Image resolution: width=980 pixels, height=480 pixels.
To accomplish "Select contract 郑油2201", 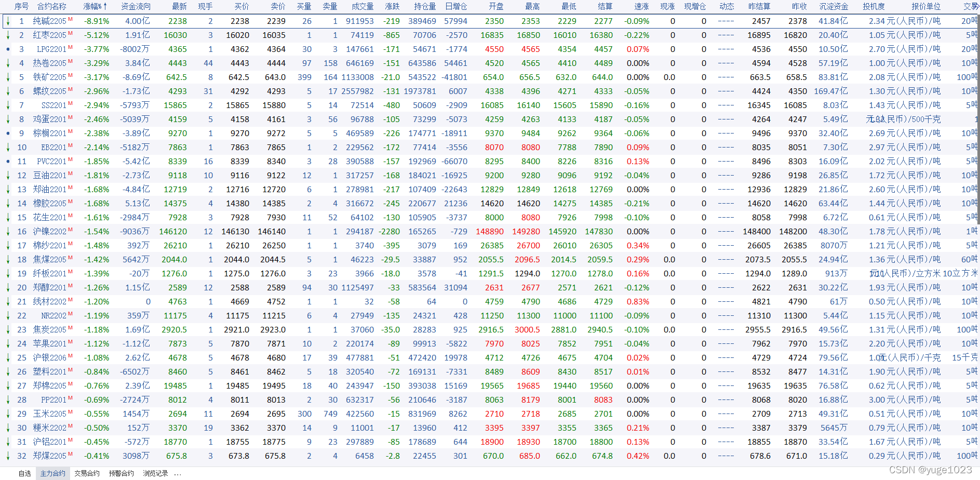I will (x=50, y=190).
